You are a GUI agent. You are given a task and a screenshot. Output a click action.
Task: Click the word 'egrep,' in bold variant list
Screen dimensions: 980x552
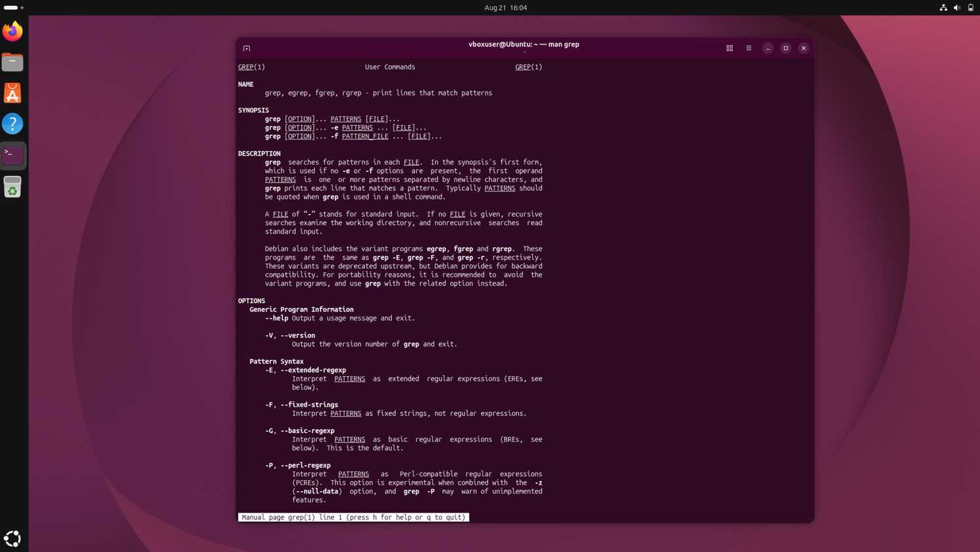[438, 249]
